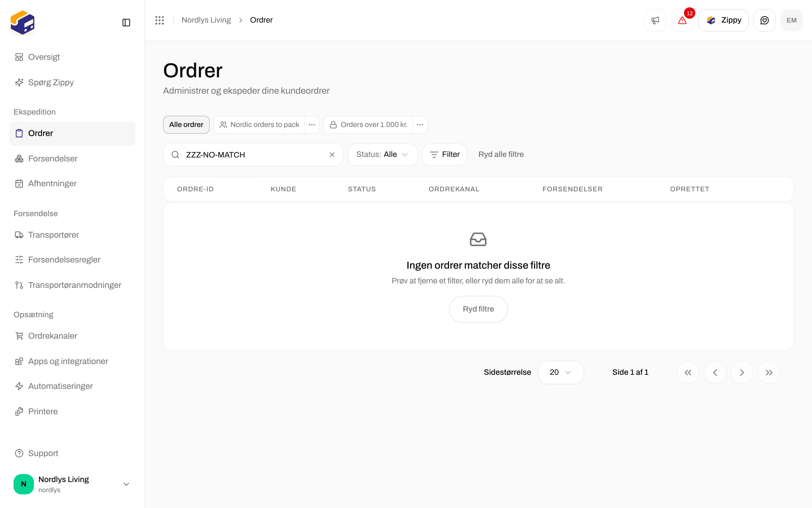Select the Alle ordrer view tab
This screenshot has height=508, width=812.
point(186,125)
